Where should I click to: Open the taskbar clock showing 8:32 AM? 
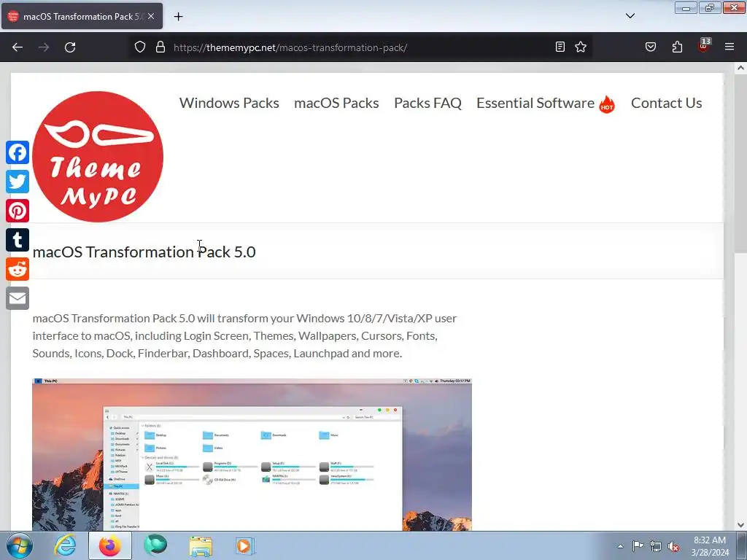tap(710, 546)
